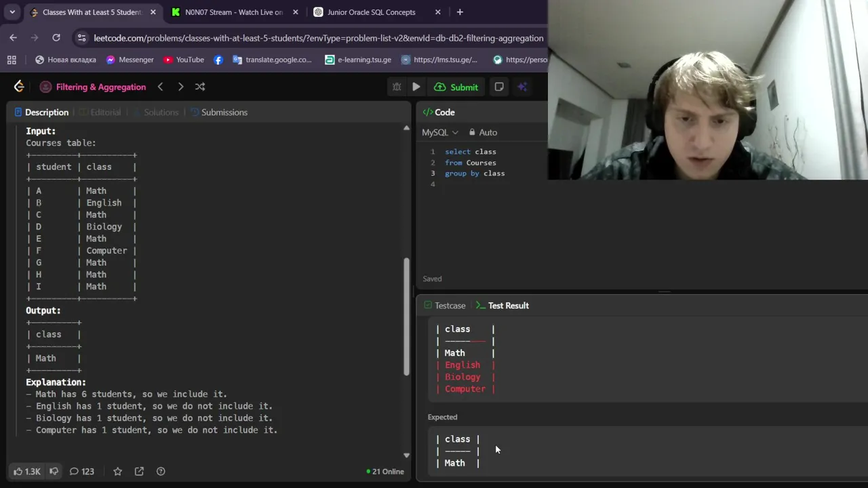Go to next problem arrow
Viewport: 868px width, 488px height.
(180, 87)
